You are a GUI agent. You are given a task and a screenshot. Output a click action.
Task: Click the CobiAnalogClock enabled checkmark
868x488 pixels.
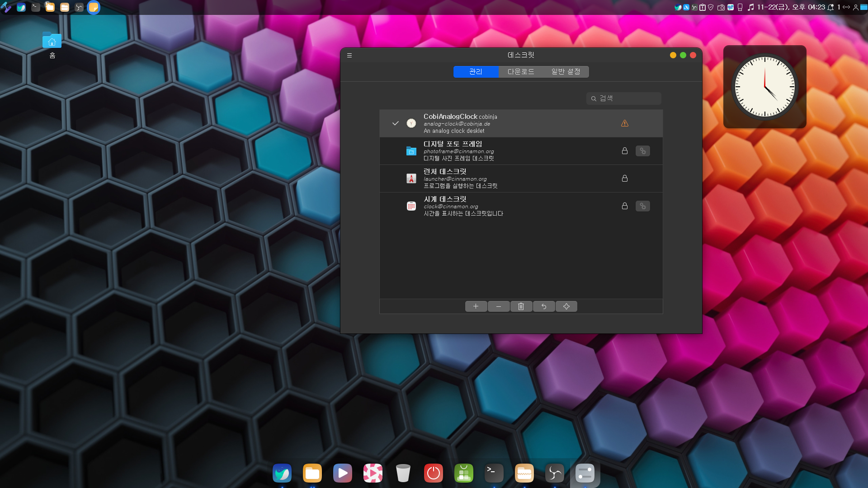coord(396,123)
